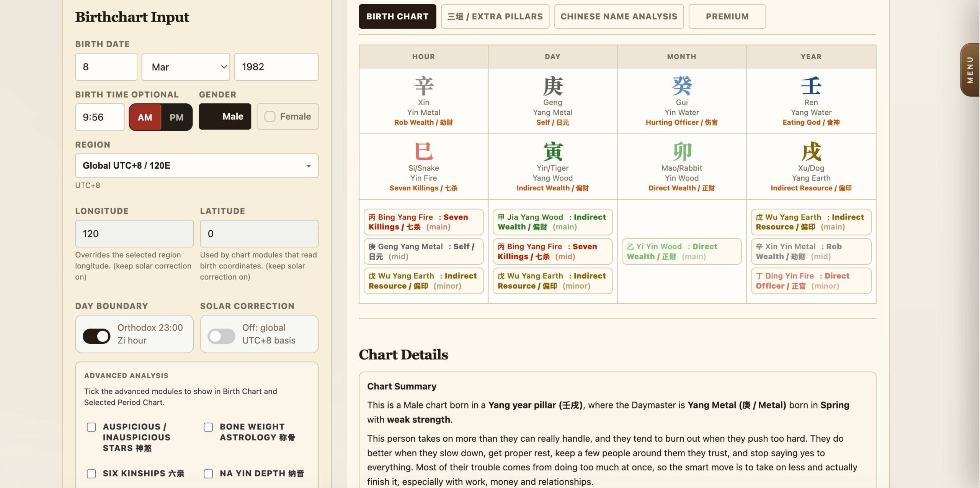Click Indirect Wealth / 偏财 under Yin/Tiger

552,188
